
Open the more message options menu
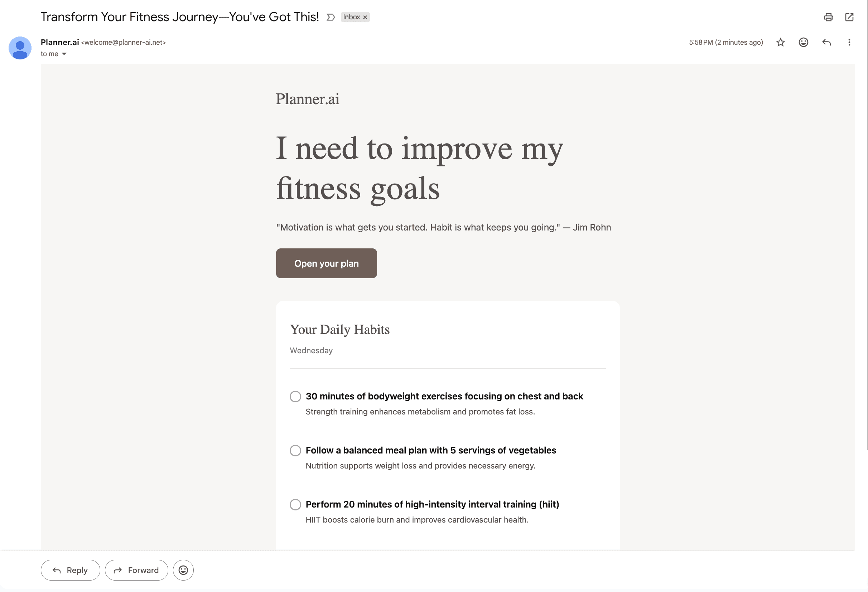click(849, 42)
